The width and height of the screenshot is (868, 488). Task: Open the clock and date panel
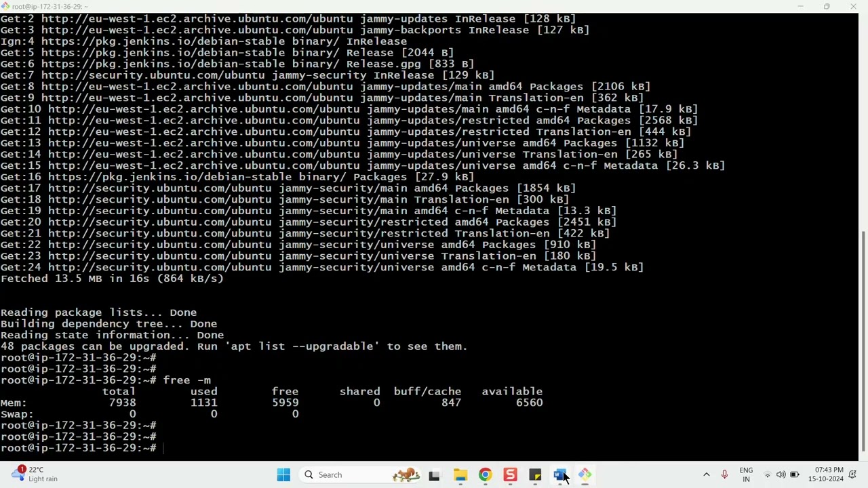pyautogui.click(x=826, y=474)
